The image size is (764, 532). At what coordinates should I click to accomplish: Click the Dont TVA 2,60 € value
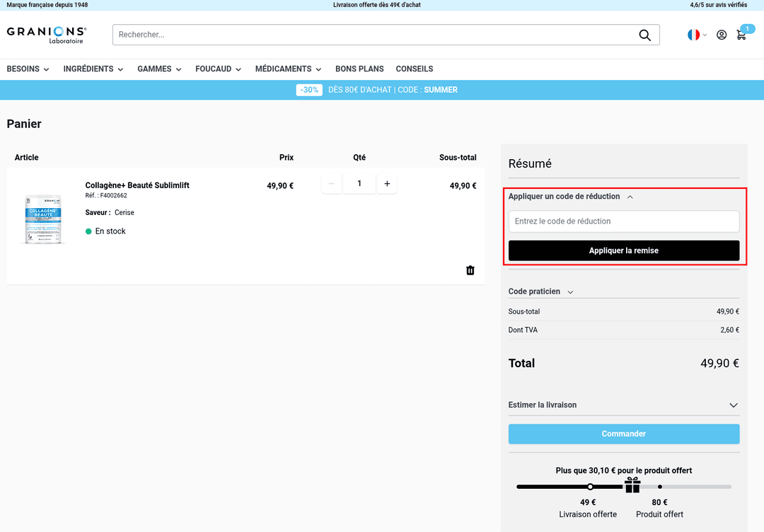tap(729, 330)
